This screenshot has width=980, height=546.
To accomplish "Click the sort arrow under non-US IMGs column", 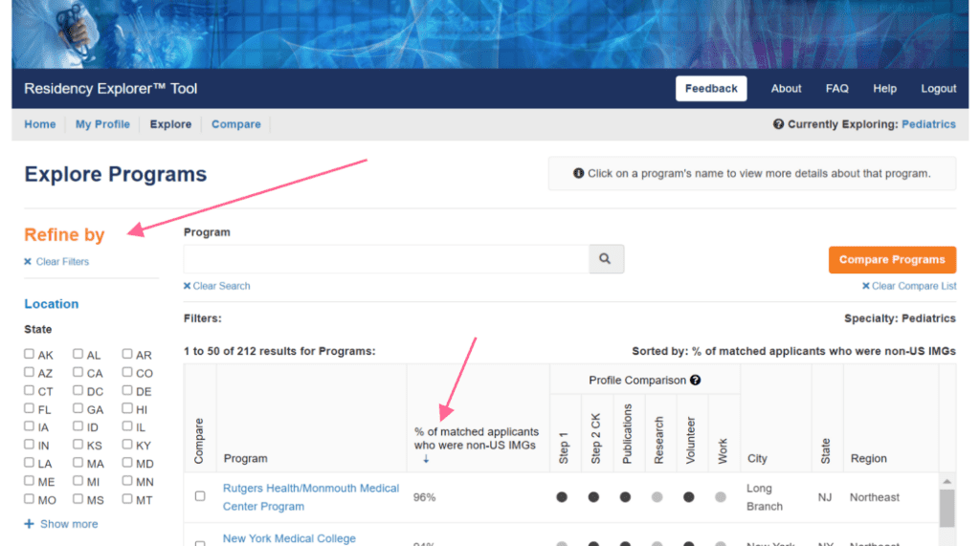I will point(426,460).
